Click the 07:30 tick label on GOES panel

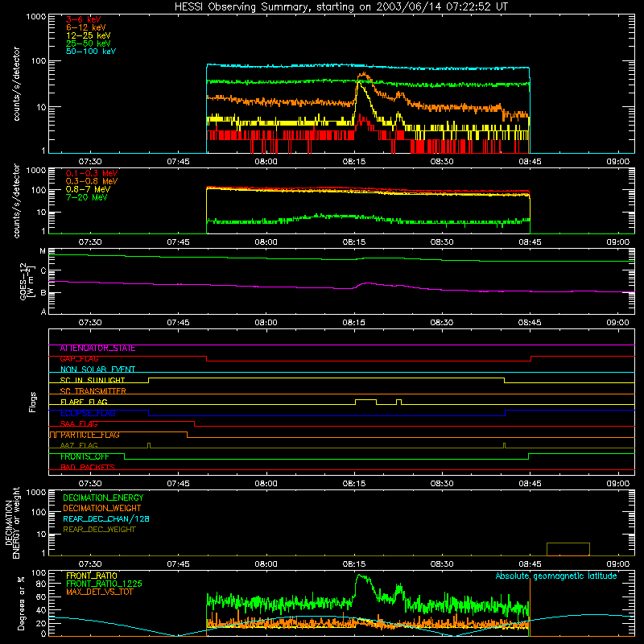point(90,323)
